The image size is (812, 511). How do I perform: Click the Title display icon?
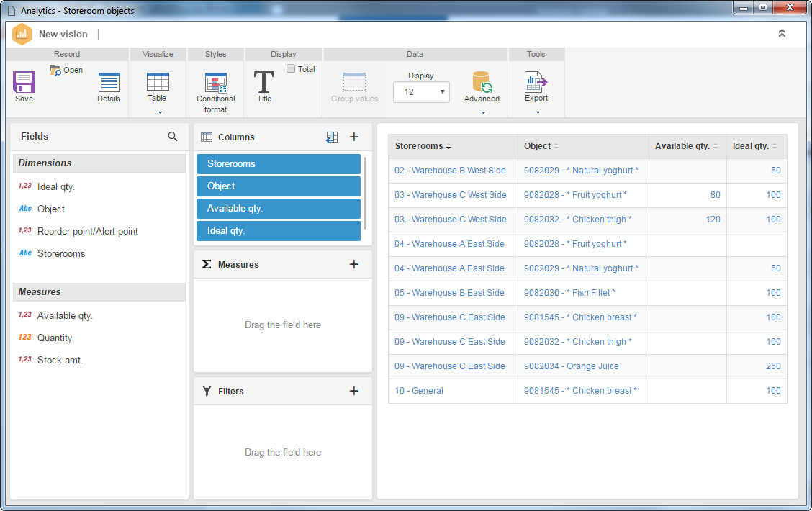[x=263, y=82]
